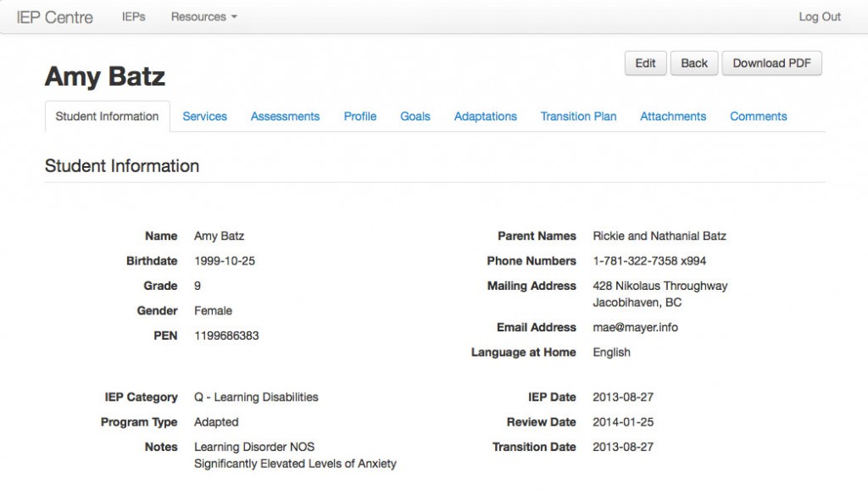The image size is (868, 495).
Task: Open the Transition Plan tab
Action: click(578, 117)
